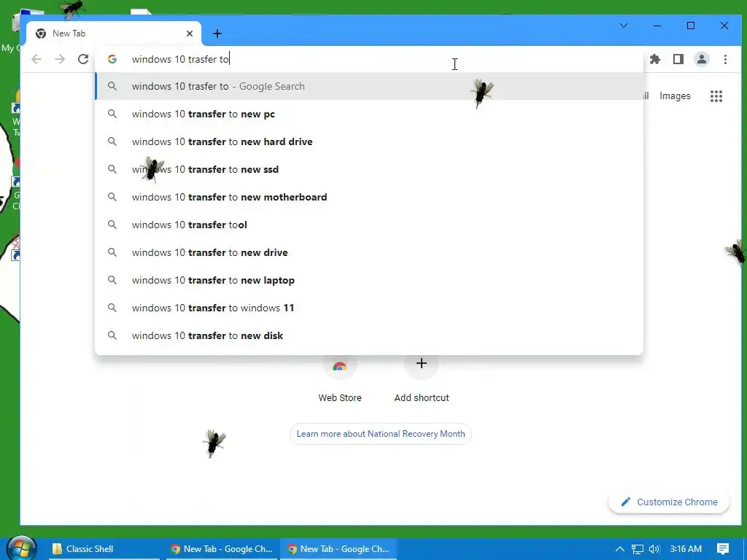Open the Google apps grid icon

[716, 96]
